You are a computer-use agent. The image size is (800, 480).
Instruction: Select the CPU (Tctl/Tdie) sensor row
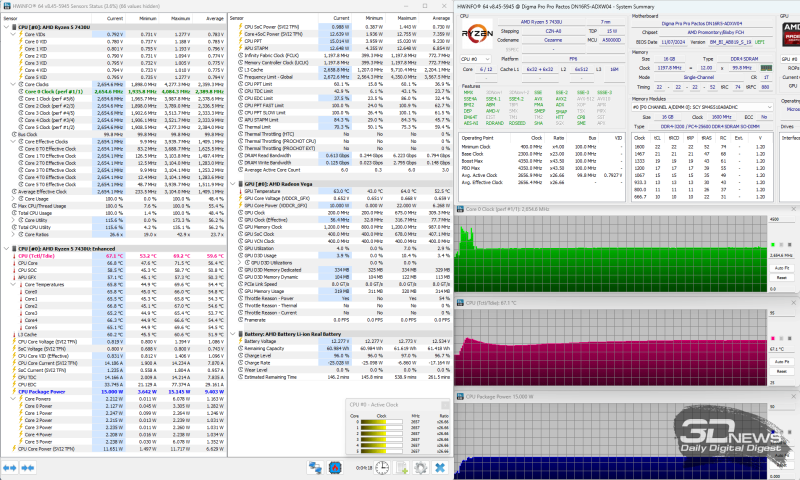click(113, 256)
